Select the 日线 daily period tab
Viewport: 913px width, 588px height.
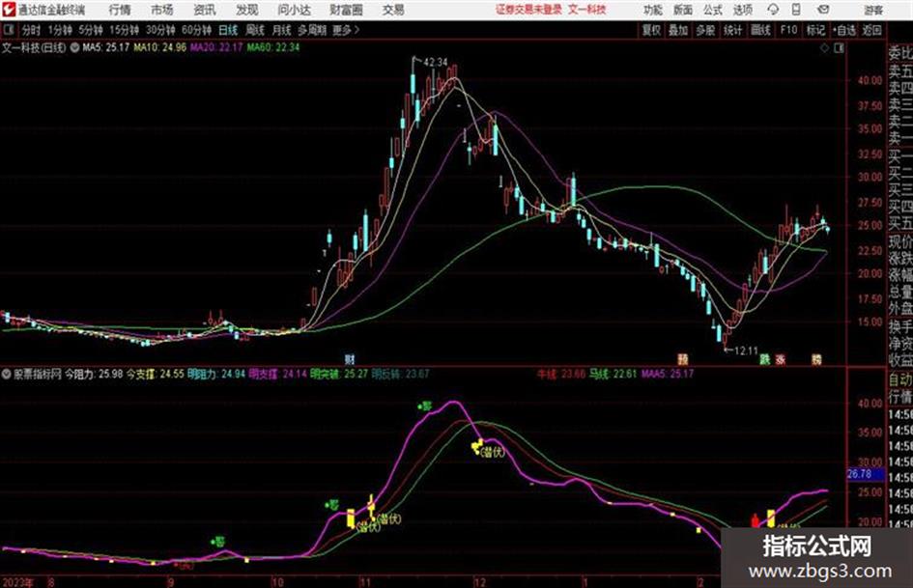[228, 30]
